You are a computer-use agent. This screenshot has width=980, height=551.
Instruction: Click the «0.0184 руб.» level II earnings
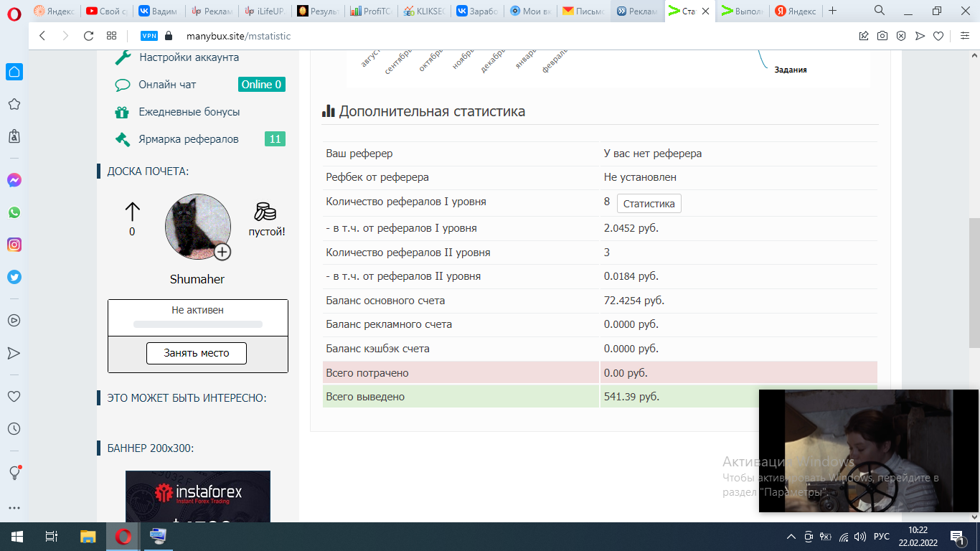(631, 276)
